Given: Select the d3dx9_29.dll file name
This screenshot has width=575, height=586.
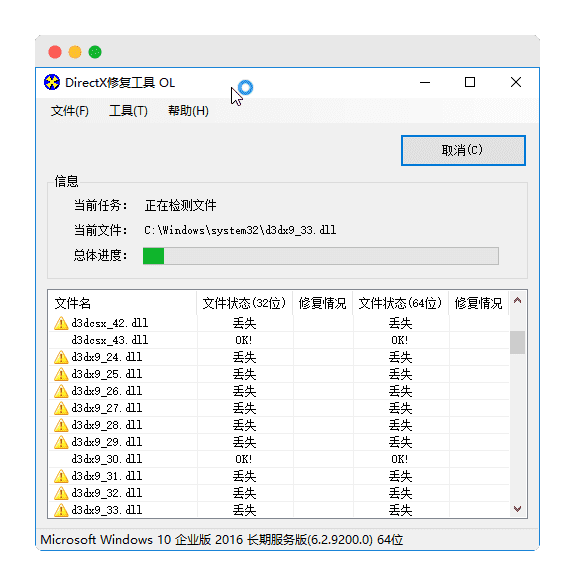Looking at the screenshot, I should 107,442.
